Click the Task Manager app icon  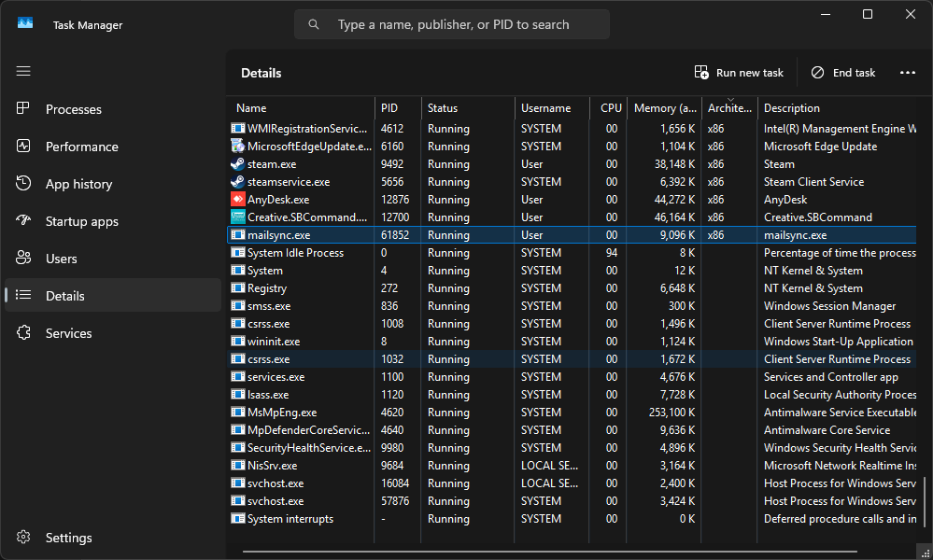pyautogui.click(x=25, y=23)
